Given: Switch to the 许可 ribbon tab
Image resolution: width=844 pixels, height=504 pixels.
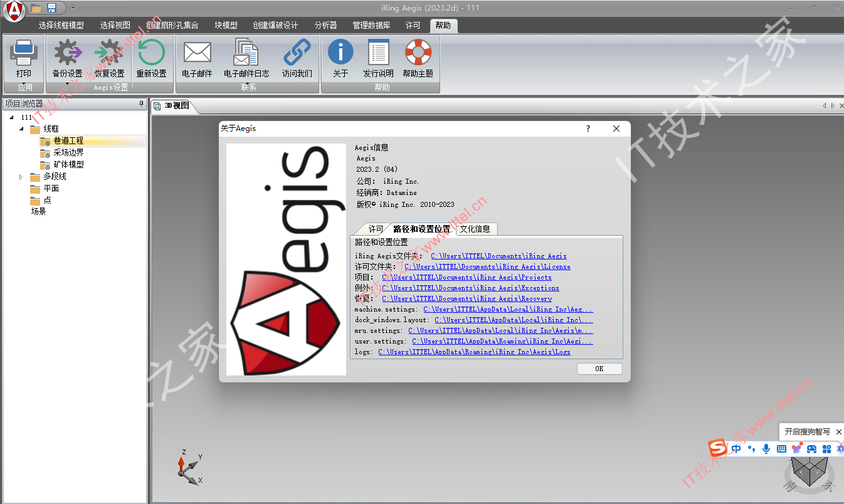Looking at the screenshot, I should [x=413, y=26].
